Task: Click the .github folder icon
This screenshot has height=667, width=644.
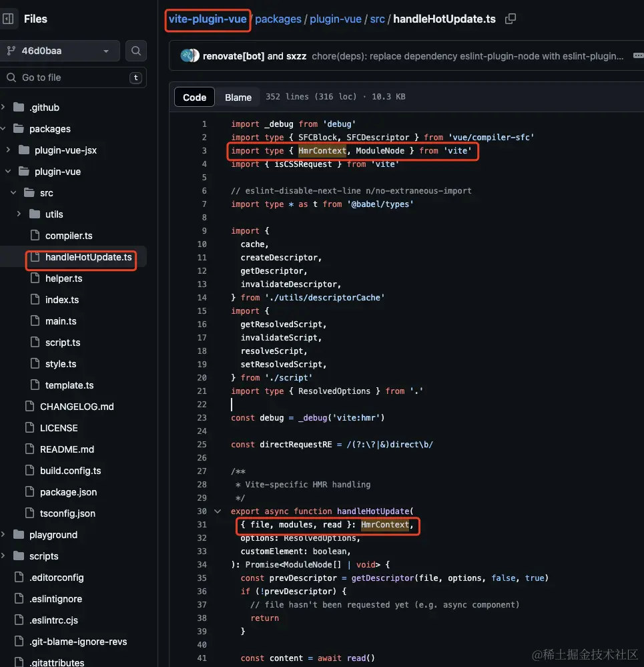Action: click(18, 107)
